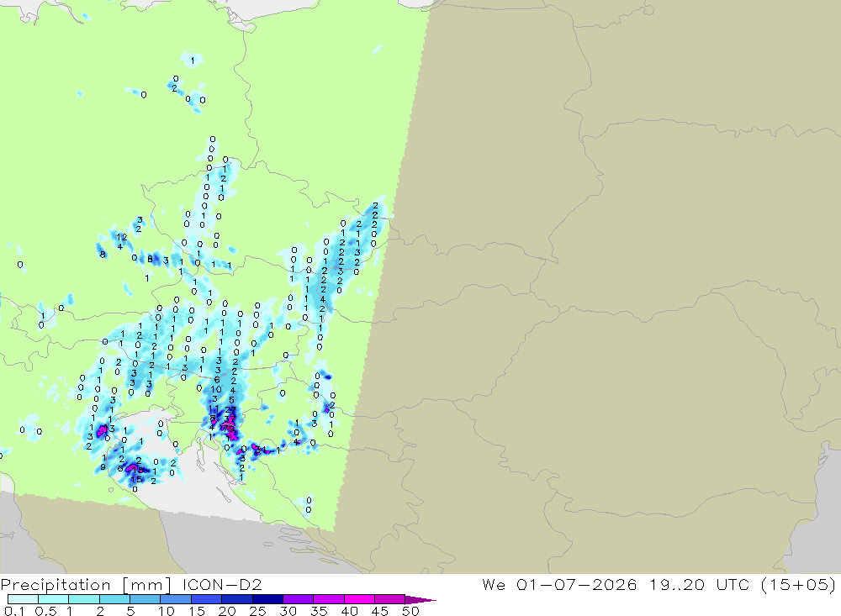Click the legend label '45'

[380, 611]
